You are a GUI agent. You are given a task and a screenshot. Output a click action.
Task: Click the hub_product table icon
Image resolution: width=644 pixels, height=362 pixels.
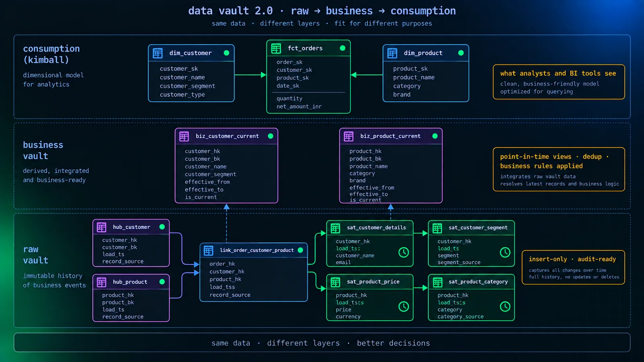tap(101, 282)
